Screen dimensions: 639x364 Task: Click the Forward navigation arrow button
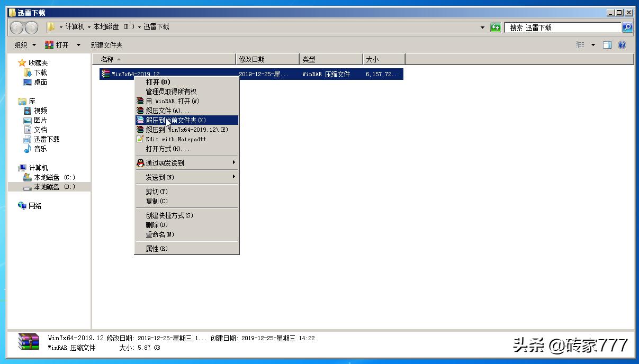click(32, 28)
